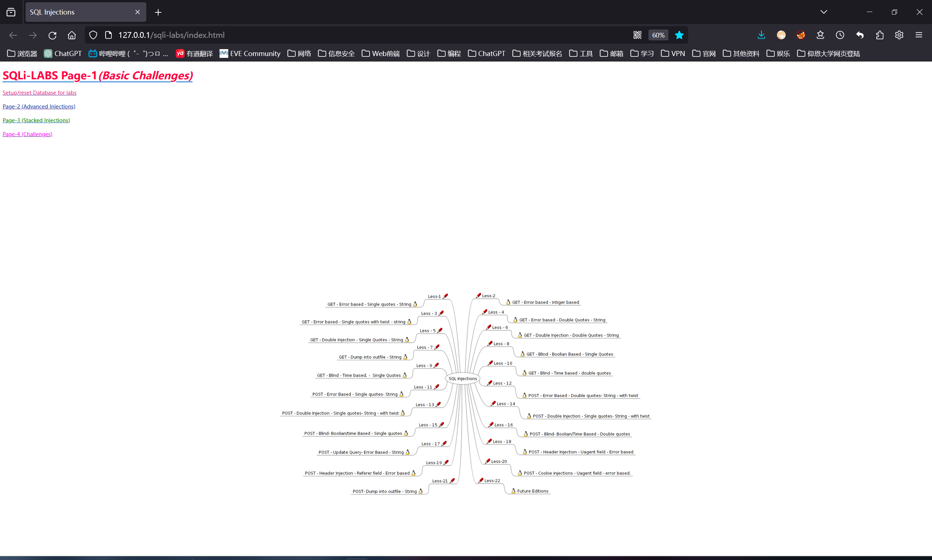Open the settings gear icon in toolbar
The image size is (932, 560).
pyautogui.click(x=899, y=35)
